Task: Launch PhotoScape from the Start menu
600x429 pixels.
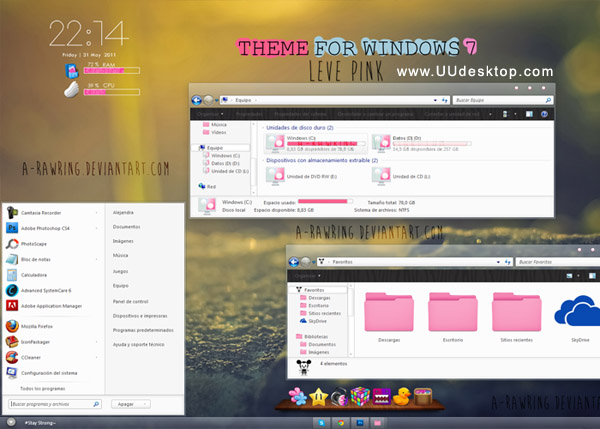Action: (x=45, y=244)
